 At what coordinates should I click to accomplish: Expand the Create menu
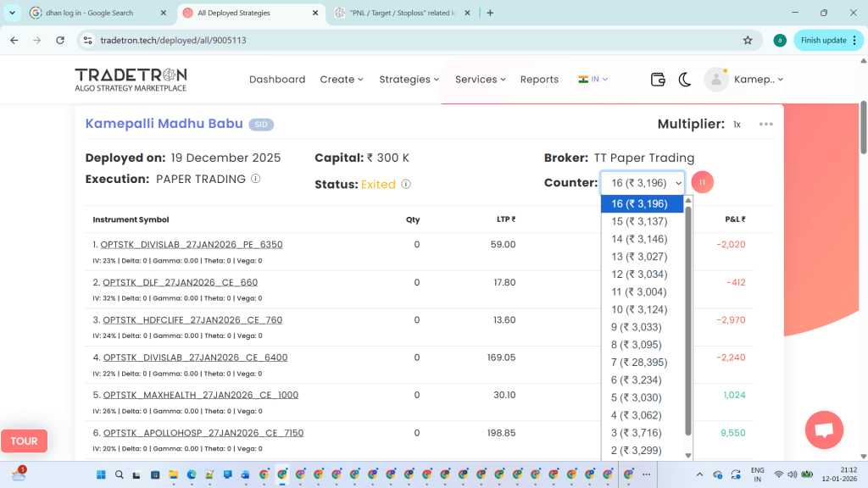(341, 79)
